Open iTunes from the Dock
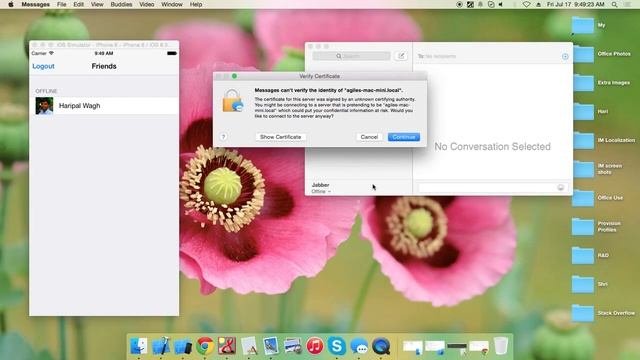Screen dimensions: 640x360 [315, 346]
